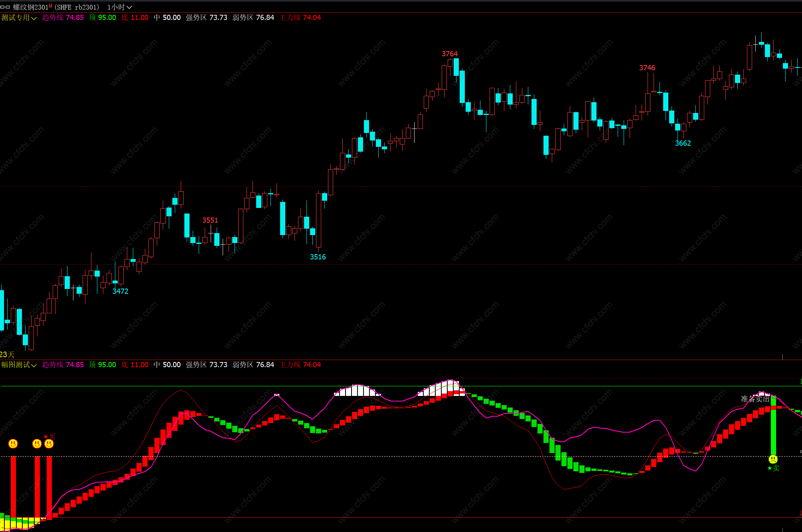802x532 pixels.
Task: Click the red ★买 buy marker
Action: [49, 436]
